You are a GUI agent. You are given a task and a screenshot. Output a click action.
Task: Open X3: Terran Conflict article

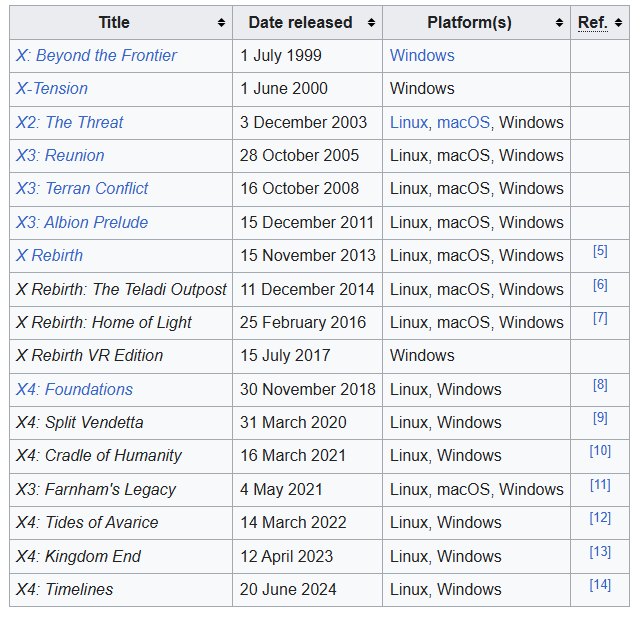tap(82, 188)
